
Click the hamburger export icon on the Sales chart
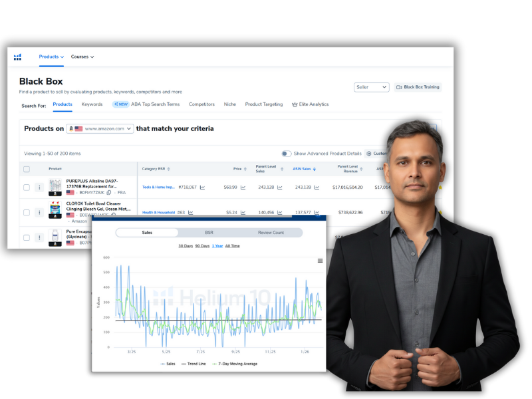click(x=321, y=260)
